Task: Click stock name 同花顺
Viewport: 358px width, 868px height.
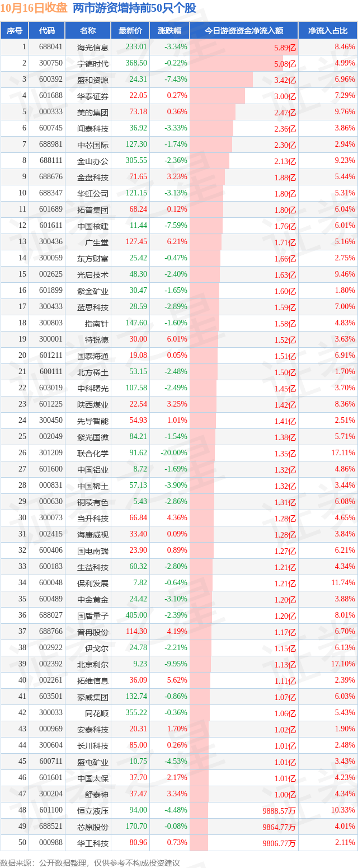Action: point(97,713)
